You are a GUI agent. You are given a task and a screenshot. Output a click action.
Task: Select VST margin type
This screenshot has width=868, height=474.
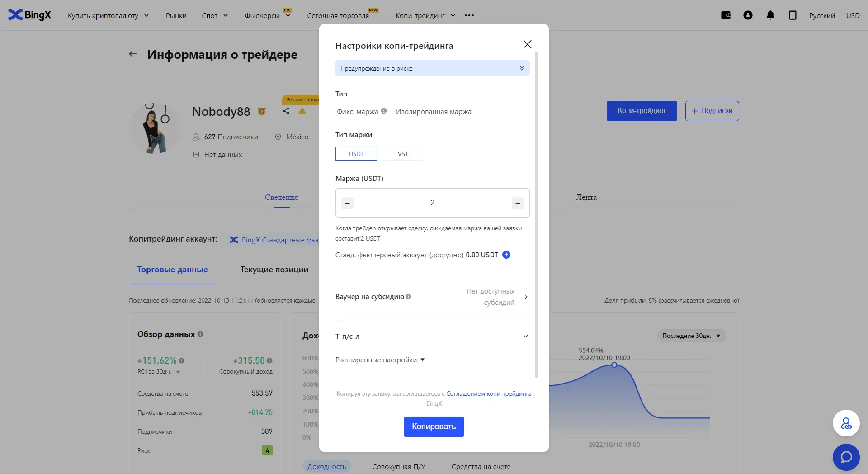click(x=403, y=154)
